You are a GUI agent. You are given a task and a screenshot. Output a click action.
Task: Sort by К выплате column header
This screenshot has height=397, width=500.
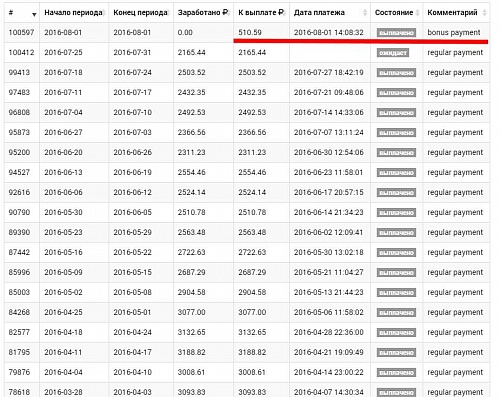coord(261,13)
